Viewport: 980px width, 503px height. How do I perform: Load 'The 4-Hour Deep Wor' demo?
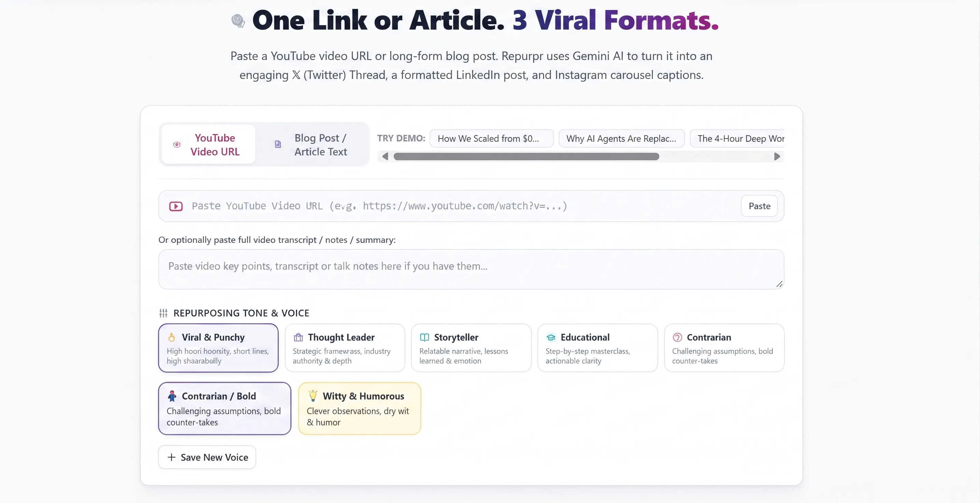[737, 139]
